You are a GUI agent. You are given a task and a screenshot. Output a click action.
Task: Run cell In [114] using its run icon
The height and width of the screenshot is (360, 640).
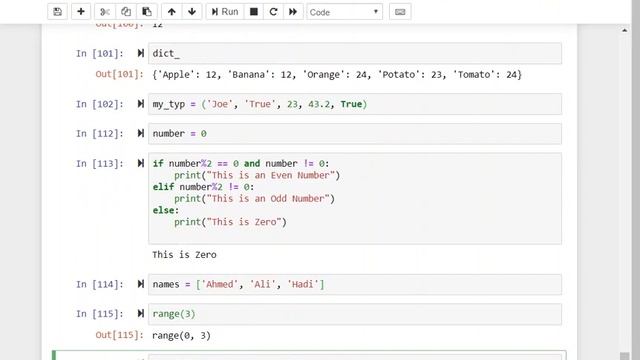tap(141, 284)
